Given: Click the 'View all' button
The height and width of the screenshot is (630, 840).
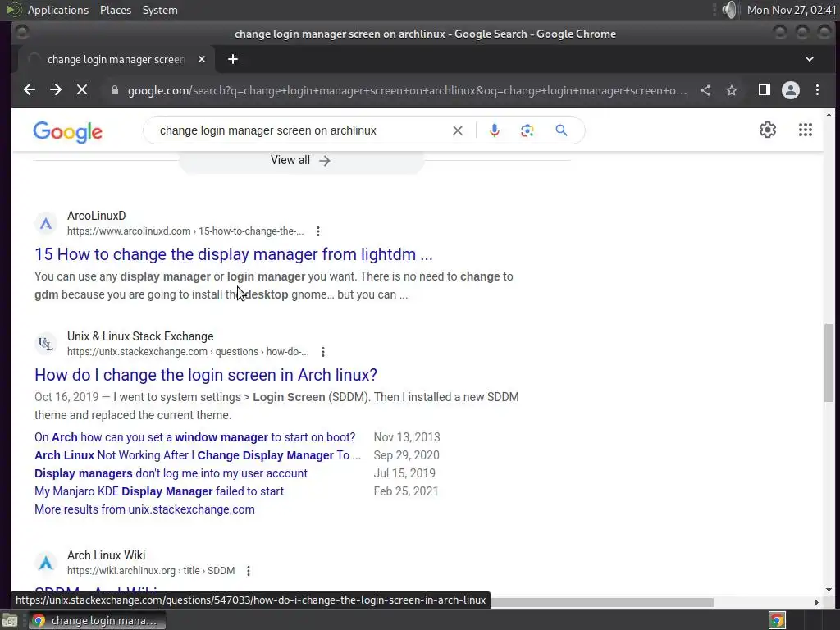Looking at the screenshot, I should coord(300,160).
